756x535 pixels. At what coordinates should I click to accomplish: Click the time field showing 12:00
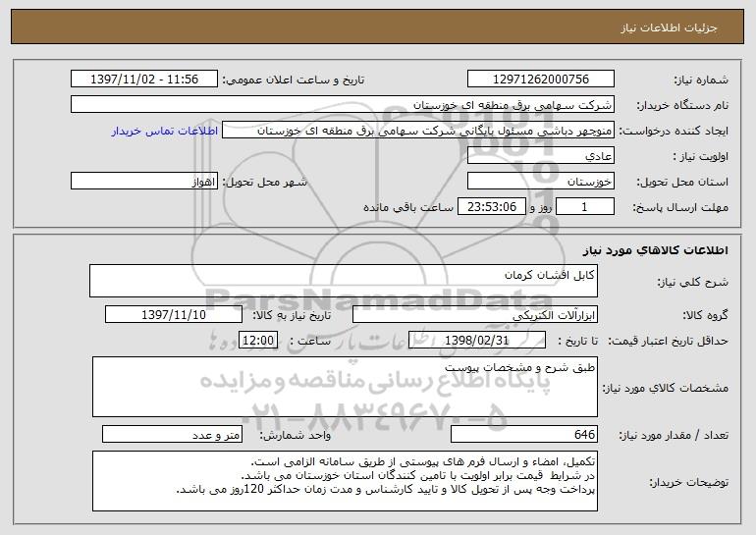(x=258, y=341)
